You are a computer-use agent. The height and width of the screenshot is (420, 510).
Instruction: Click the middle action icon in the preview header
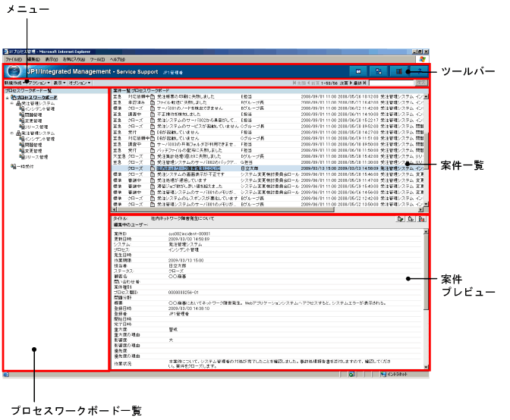[x=411, y=219]
